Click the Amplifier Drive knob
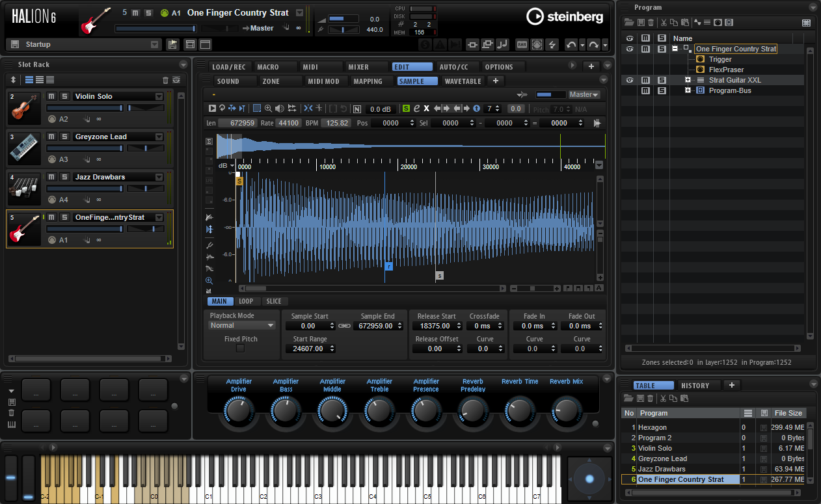The image size is (821, 504). [239, 411]
